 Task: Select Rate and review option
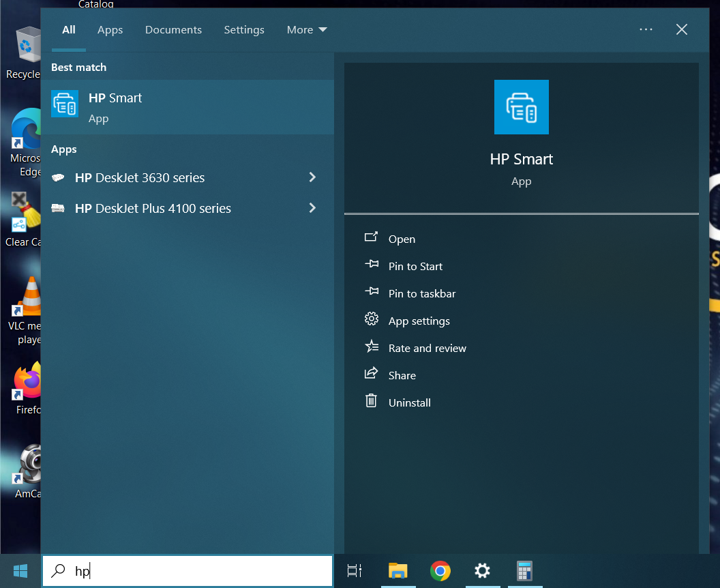pyautogui.click(x=427, y=349)
